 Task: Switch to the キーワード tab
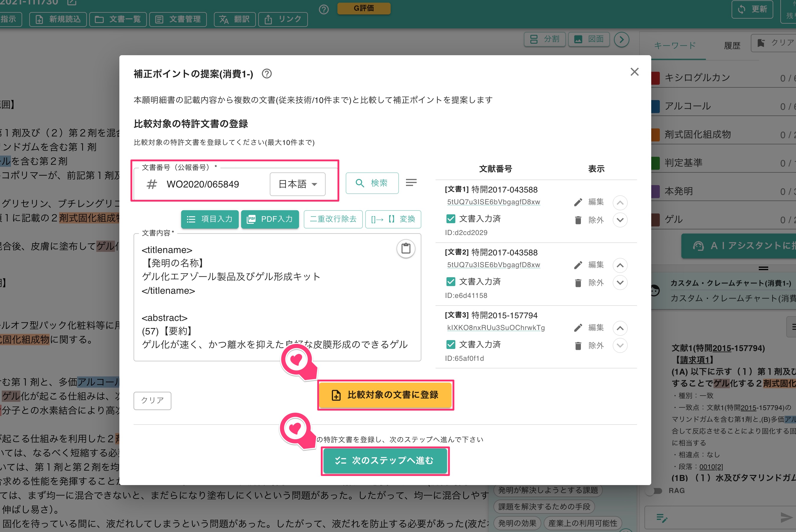pyautogui.click(x=675, y=45)
